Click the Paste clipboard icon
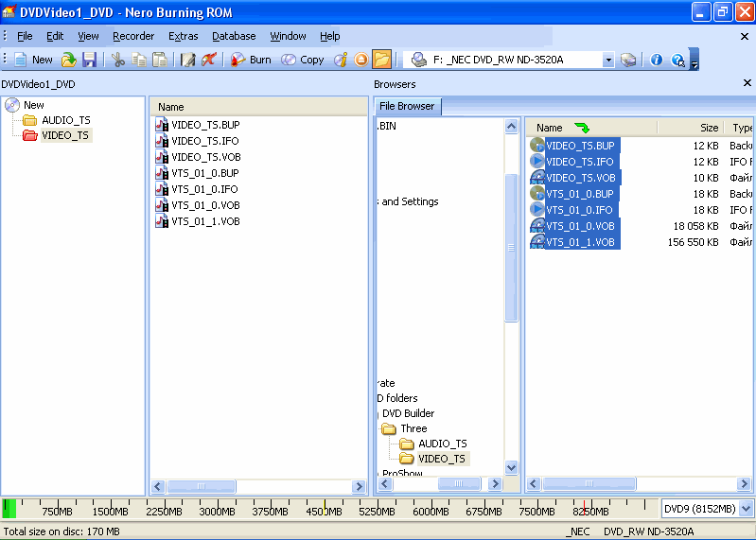Screen dimensions: 756x540 (160, 60)
